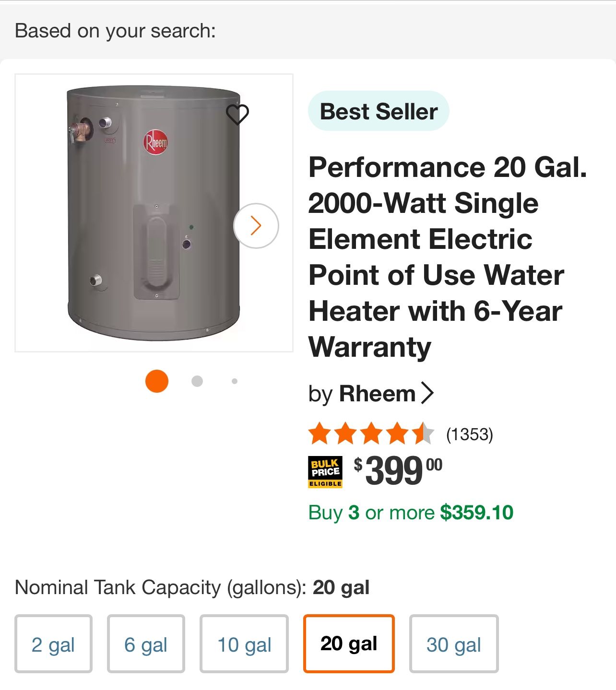Click the $399.00 price
Screen dimensions: 616x690
click(x=398, y=471)
